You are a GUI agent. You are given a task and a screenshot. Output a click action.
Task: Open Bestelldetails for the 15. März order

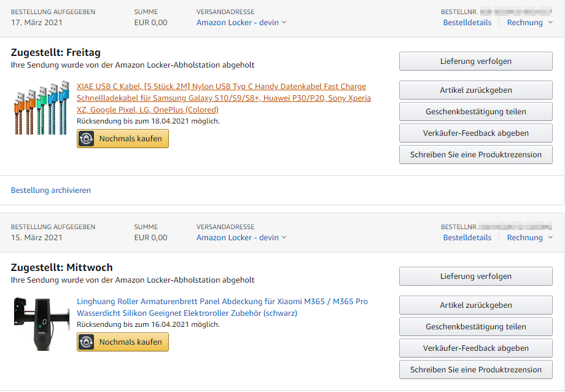pyautogui.click(x=467, y=237)
